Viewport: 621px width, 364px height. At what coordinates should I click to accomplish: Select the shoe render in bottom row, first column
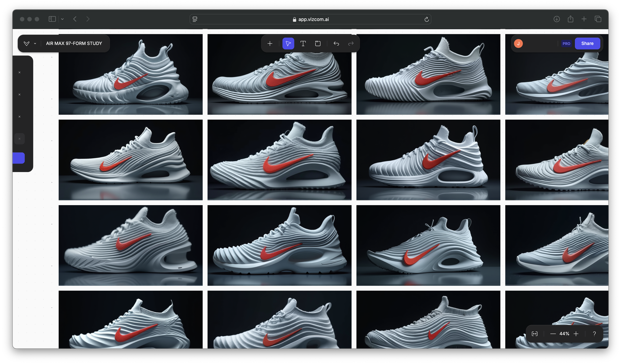(131, 320)
